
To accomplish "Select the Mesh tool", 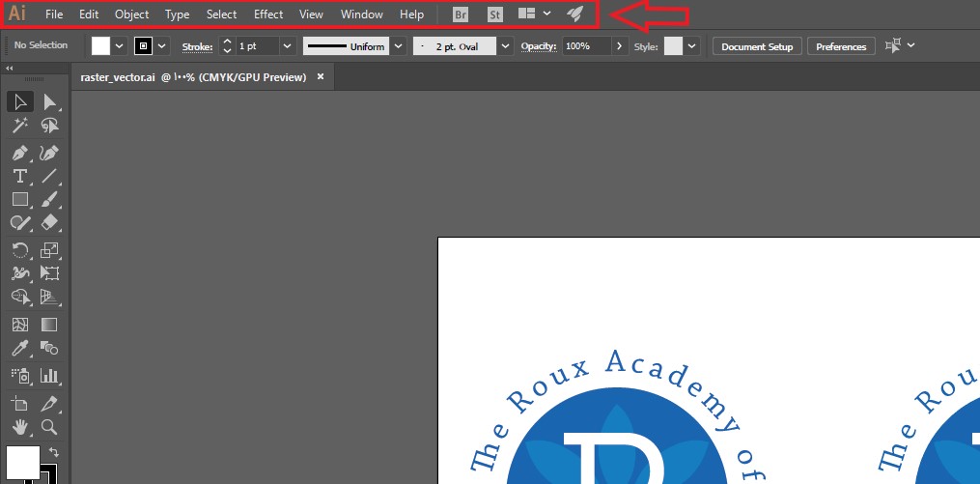I will [20, 325].
